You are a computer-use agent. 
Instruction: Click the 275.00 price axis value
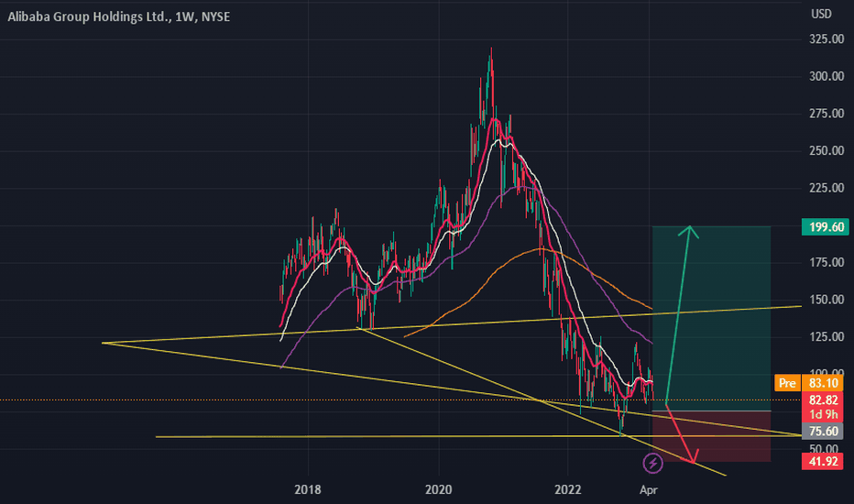827,114
